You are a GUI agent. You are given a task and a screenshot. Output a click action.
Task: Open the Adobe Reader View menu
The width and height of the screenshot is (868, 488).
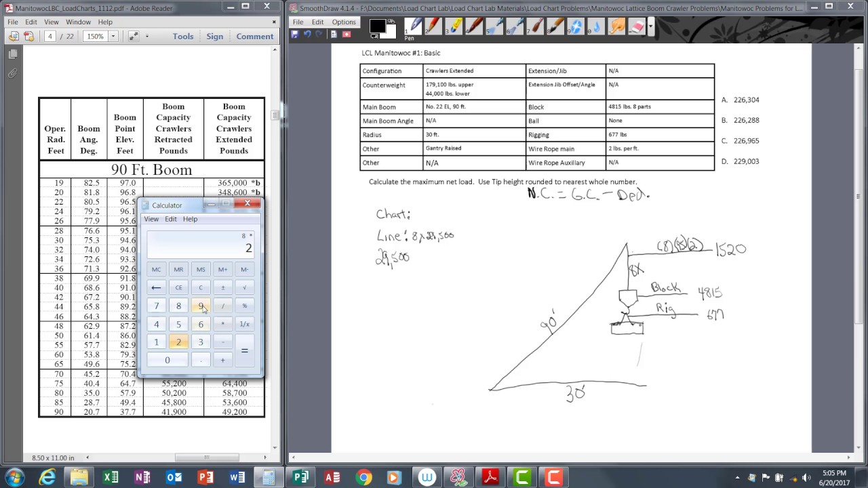pyautogui.click(x=51, y=22)
